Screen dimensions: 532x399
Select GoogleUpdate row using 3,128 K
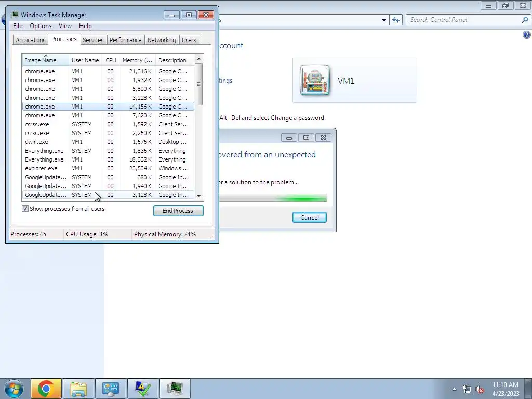point(108,195)
